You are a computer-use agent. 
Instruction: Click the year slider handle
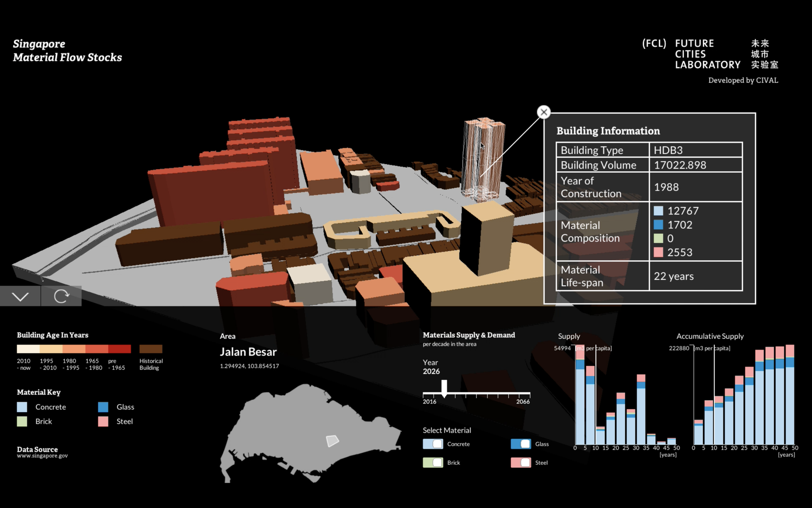tap(444, 388)
